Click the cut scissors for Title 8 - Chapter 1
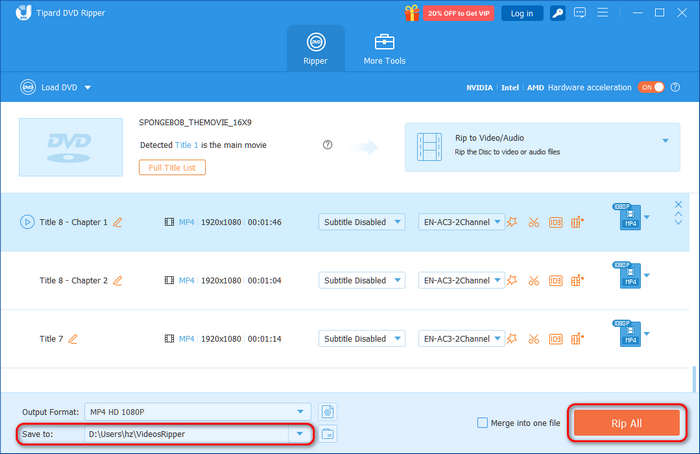 pos(533,222)
